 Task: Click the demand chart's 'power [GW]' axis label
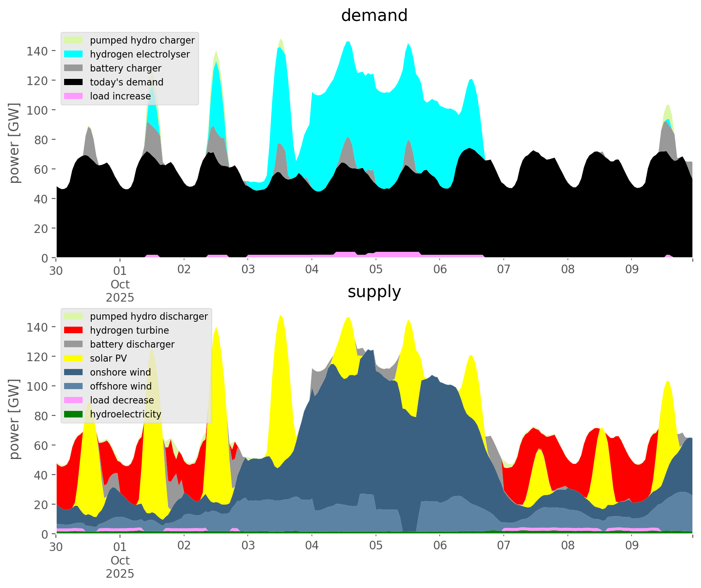coord(14,143)
